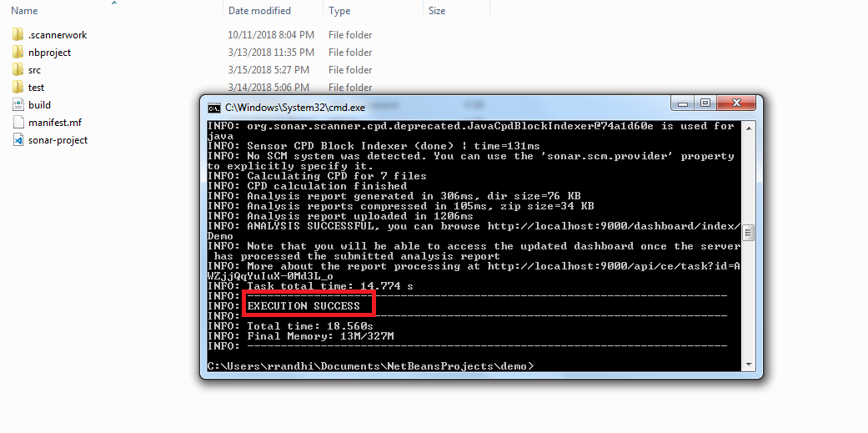Select the sonar-project file name

(x=58, y=140)
